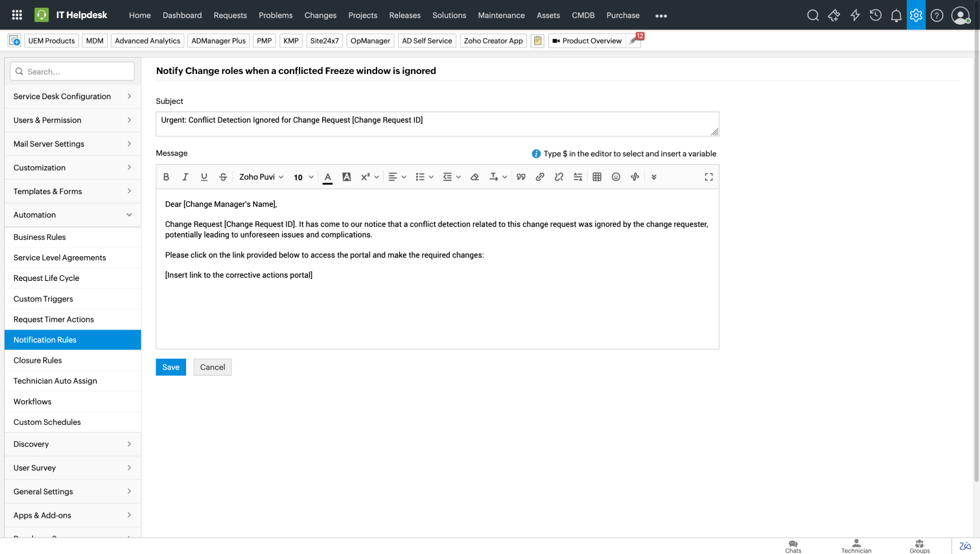The width and height of the screenshot is (980, 554).
Task: Insert a table into the message
Action: [x=597, y=177]
